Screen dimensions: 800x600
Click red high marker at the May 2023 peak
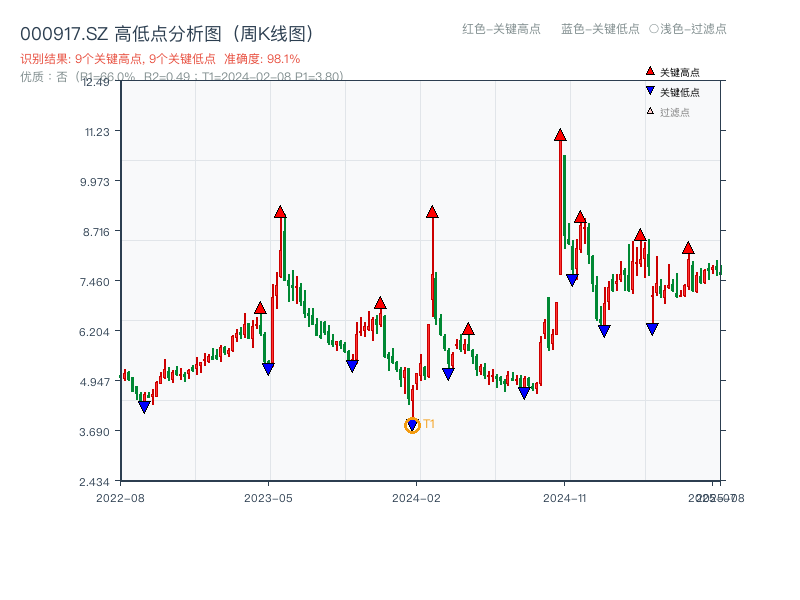280,212
